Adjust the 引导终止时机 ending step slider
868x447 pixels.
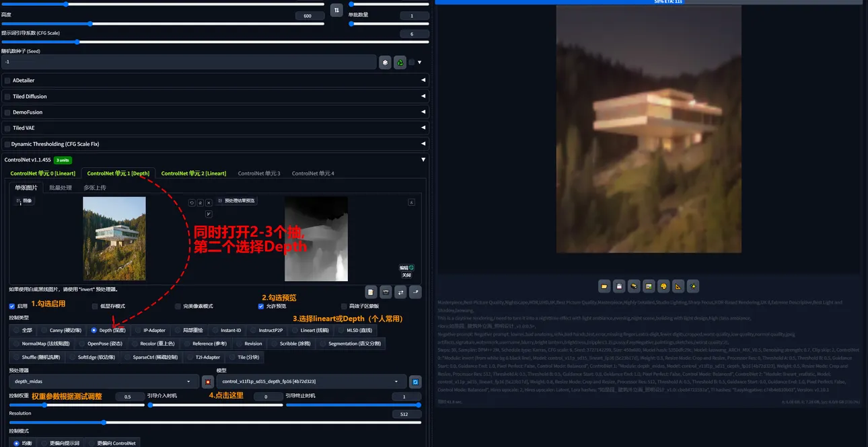click(353, 405)
